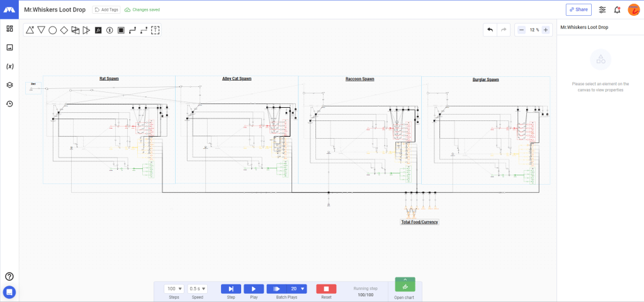The width and height of the screenshot is (644, 302).
Task: Select the End Condition square tool
Action: [121, 30]
